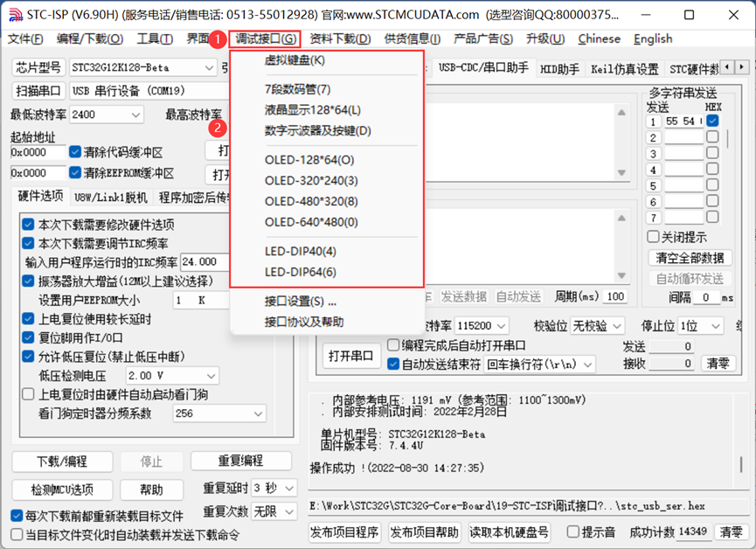The height and width of the screenshot is (549, 756).
Task: Open 接口设置(S) ... entry
Action: [327, 302]
